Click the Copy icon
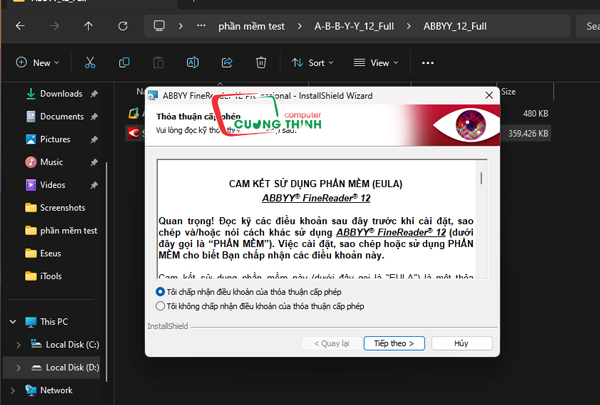Image resolution: width=600 pixels, height=405 pixels. (124, 62)
